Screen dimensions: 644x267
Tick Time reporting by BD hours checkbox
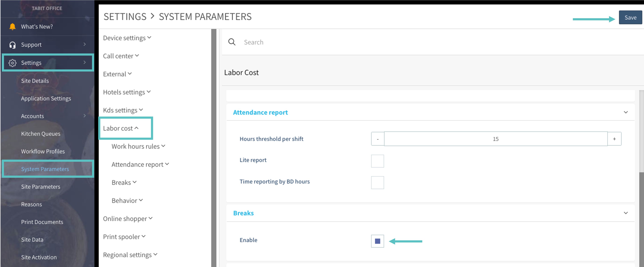[x=377, y=182]
